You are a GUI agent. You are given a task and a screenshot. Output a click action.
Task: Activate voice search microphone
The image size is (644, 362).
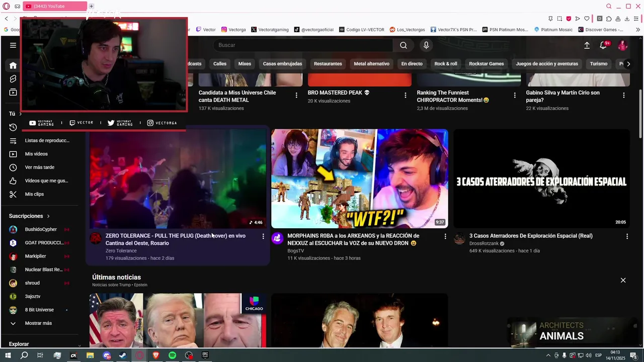426,45
